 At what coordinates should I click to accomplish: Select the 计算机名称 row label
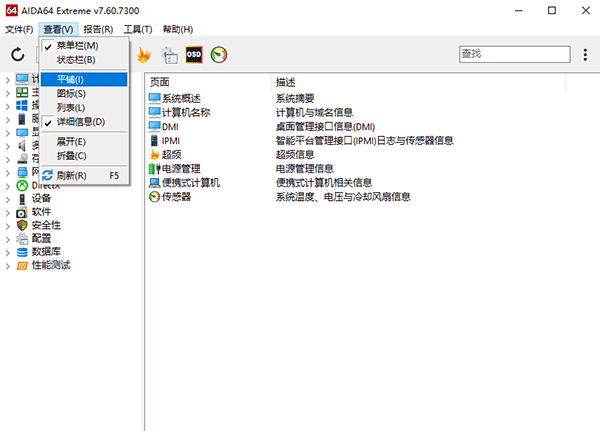[186, 113]
